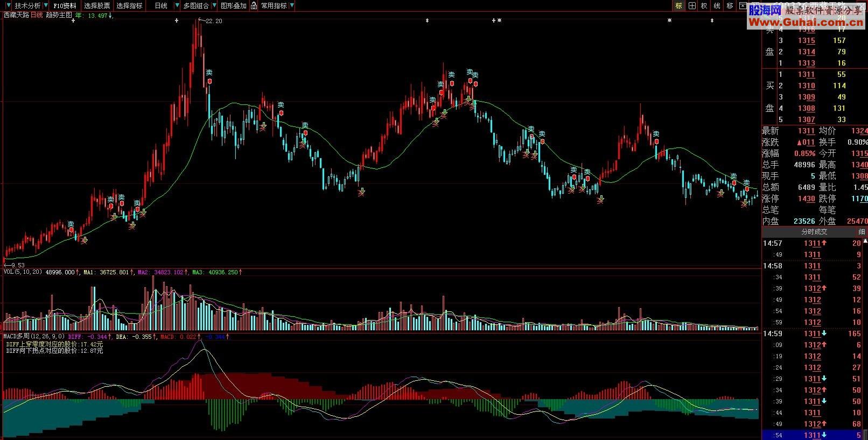The width and height of the screenshot is (868, 440).
Task: Expand the 日线 period dropdown arrow
Action: (177, 5)
